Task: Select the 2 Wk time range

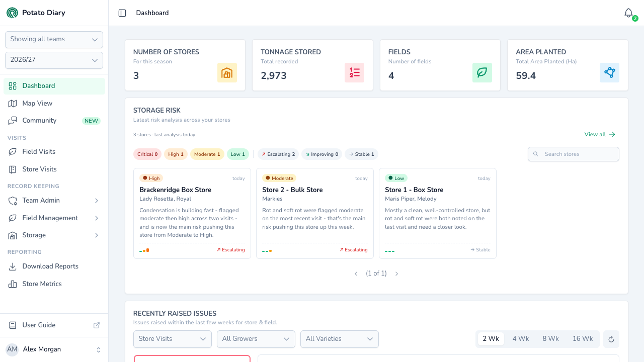Action: click(491, 339)
